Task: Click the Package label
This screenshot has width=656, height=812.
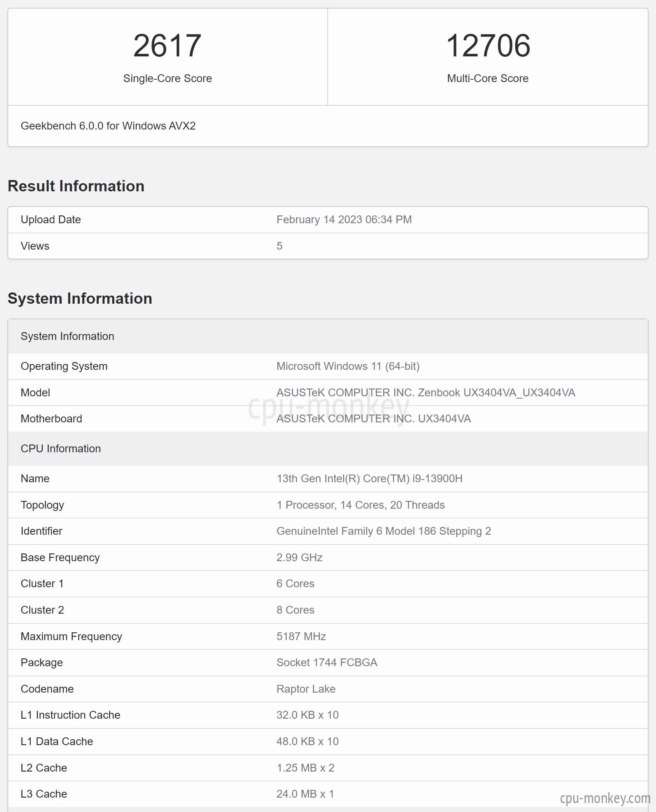Action: pyautogui.click(x=42, y=662)
